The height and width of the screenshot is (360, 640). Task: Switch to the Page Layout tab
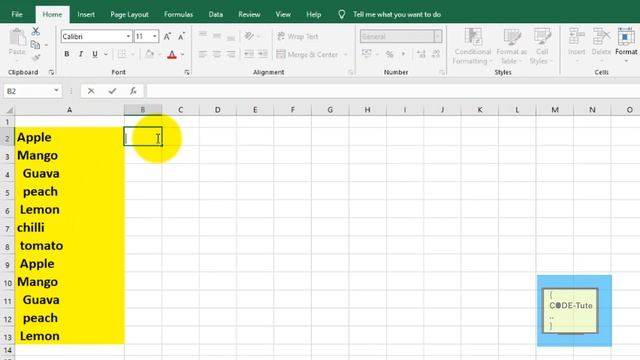129,14
